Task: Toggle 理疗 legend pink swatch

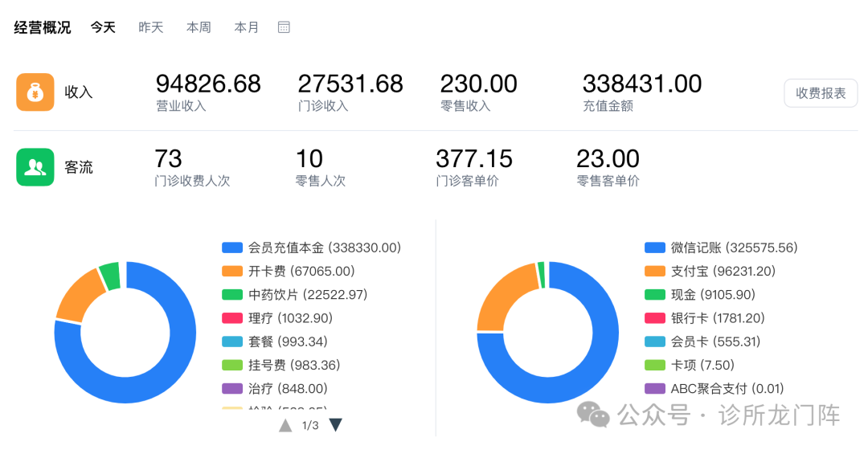Action: pos(232,318)
